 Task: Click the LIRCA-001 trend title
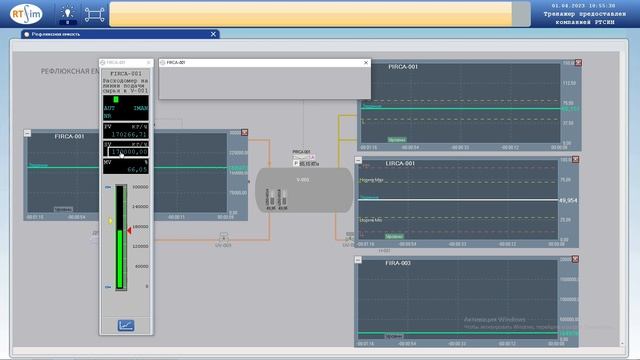tap(400, 163)
